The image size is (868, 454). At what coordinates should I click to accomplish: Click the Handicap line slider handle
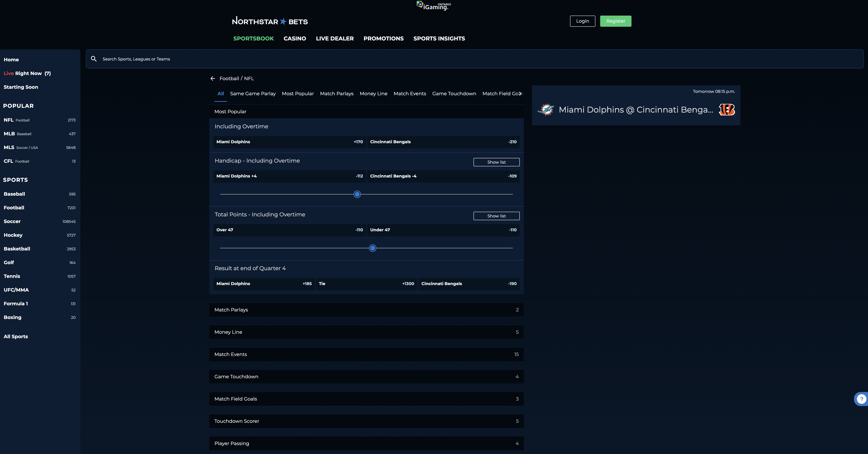(357, 194)
